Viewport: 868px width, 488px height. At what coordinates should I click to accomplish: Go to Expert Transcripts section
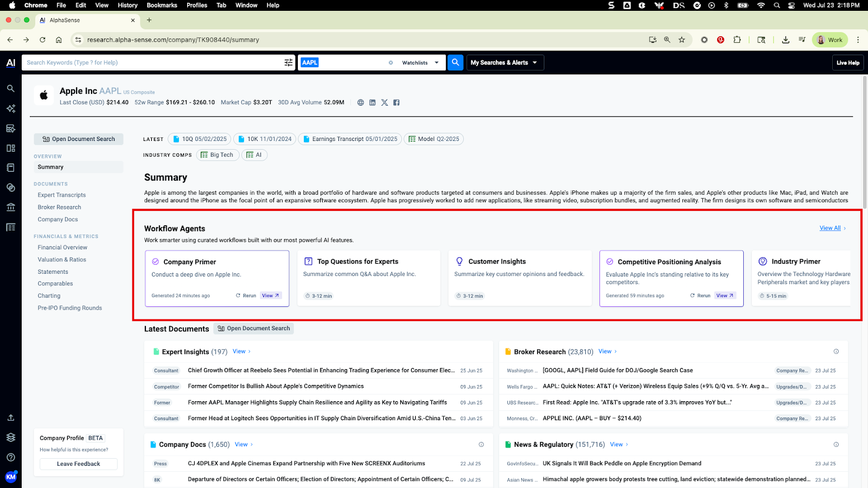click(x=62, y=195)
